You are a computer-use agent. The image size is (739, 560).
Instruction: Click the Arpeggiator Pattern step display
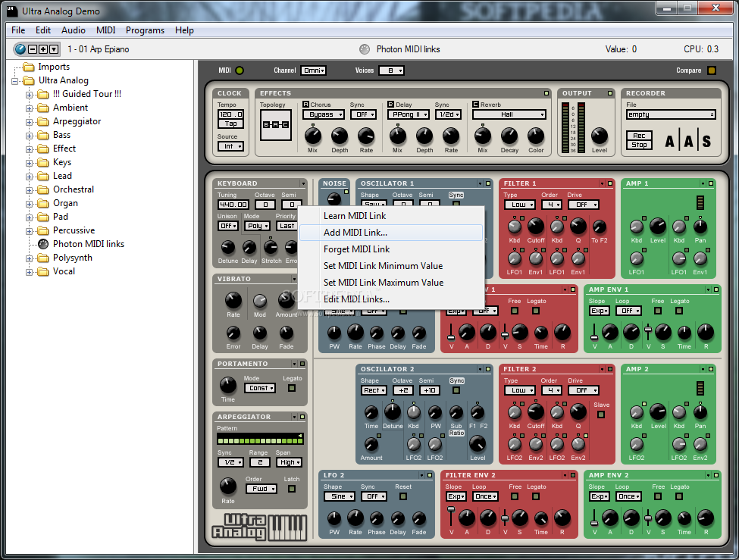(x=260, y=440)
